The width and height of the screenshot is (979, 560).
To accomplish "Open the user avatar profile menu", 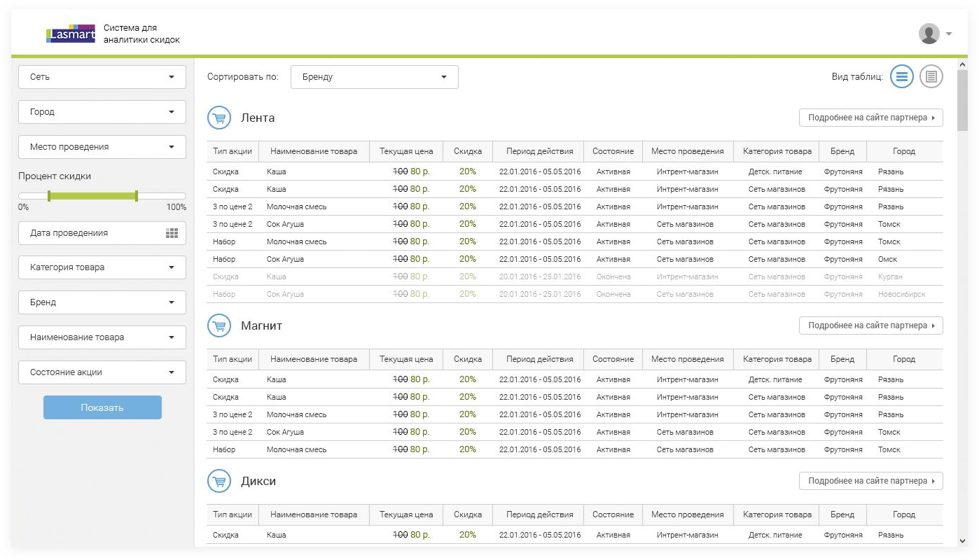I will [x=929, y=34].
